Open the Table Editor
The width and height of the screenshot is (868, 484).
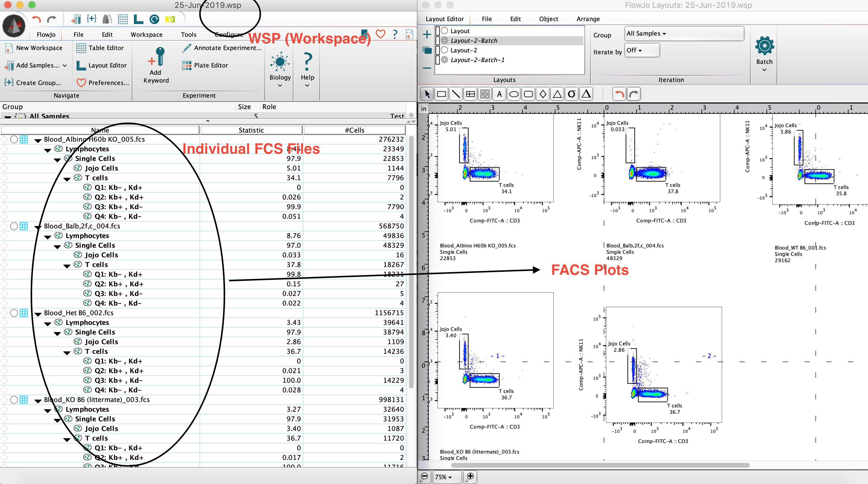tap(100, 48)
